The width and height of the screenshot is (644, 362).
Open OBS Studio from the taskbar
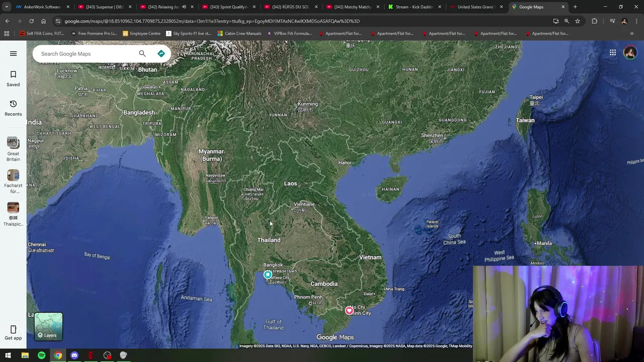click(x=107, y=355)
